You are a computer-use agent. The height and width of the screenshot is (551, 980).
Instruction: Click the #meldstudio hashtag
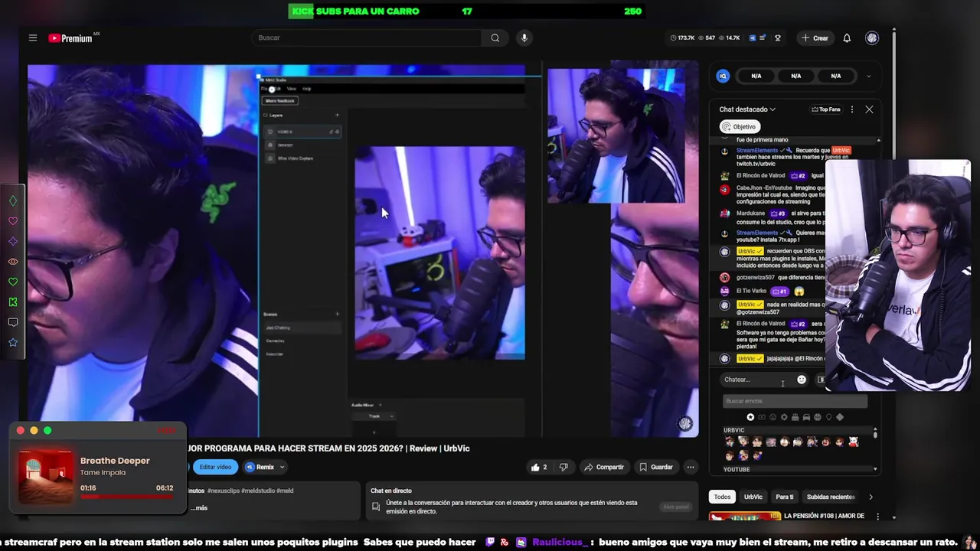coord(258,491)
